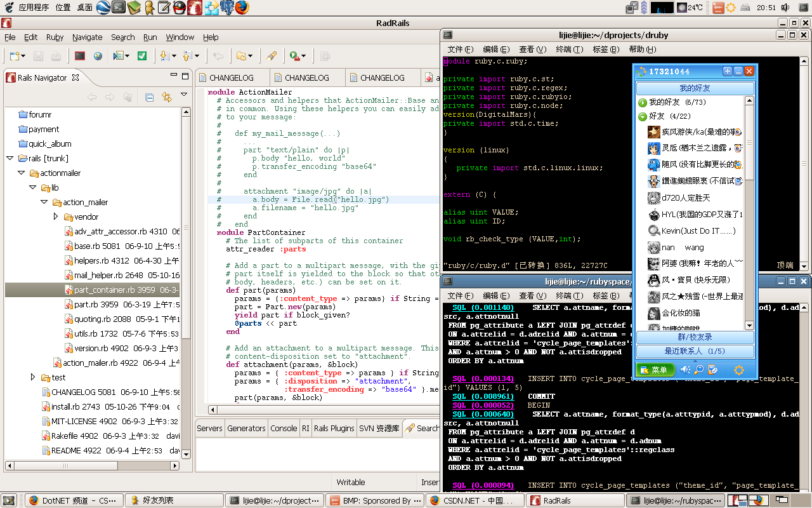Open the Ruby menu in RadRails
The width and height of the screenshot is (812, 508).
(x=55, y=37)
